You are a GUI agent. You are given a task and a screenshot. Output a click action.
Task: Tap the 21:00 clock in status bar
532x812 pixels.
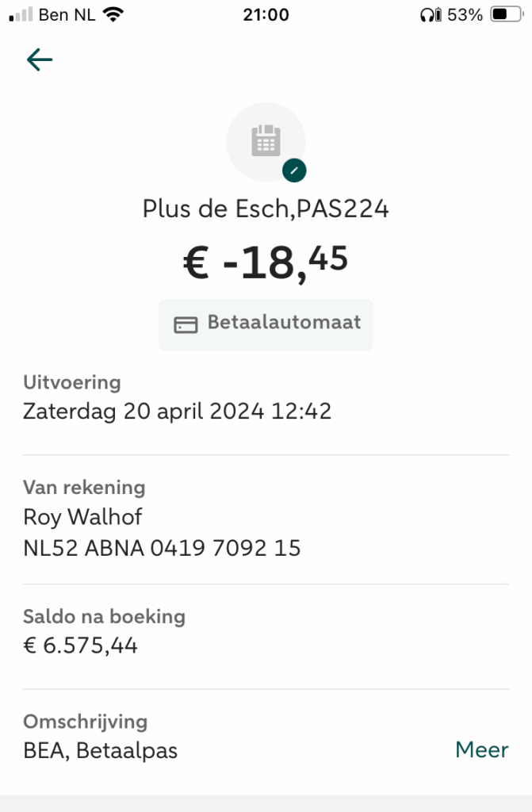[266, 14]
